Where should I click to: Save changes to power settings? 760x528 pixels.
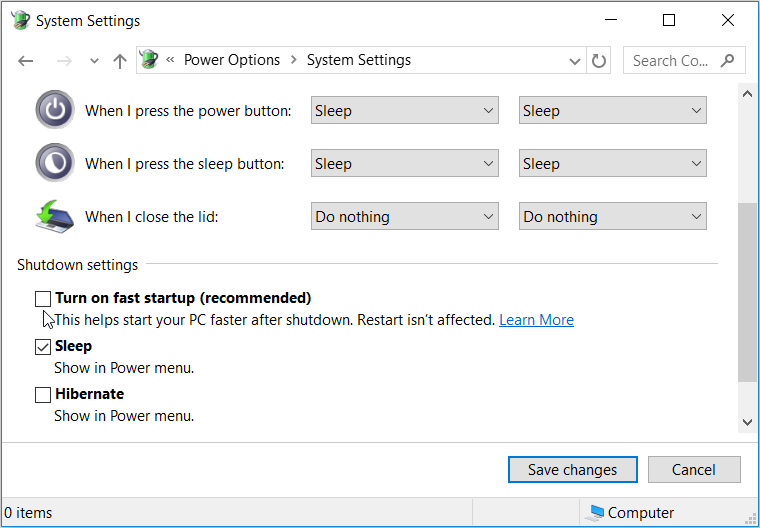tap(572, 470)
